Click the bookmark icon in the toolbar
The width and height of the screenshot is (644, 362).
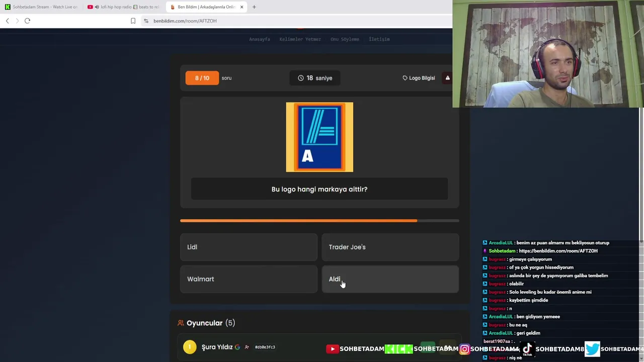pos(133,21)
